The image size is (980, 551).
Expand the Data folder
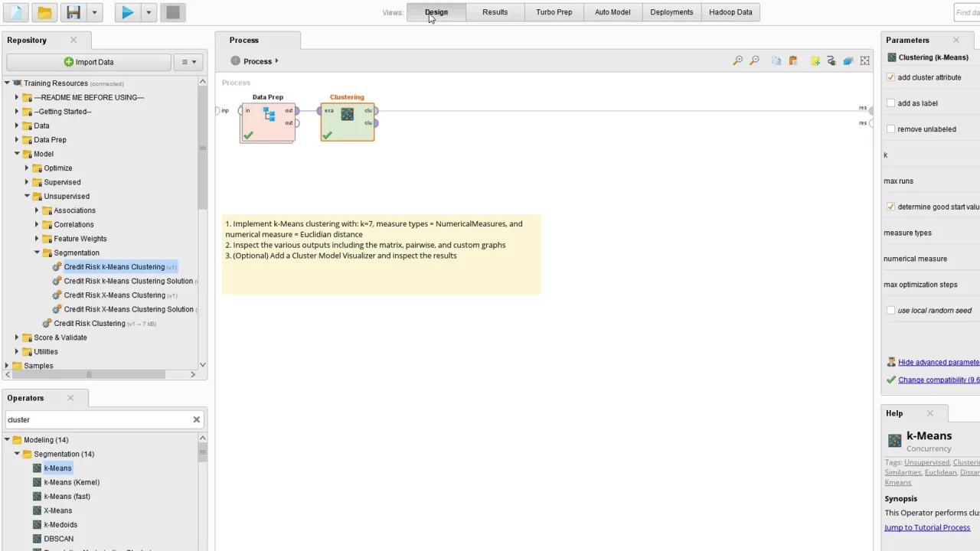pyautogui.click(x=17, y=126)
